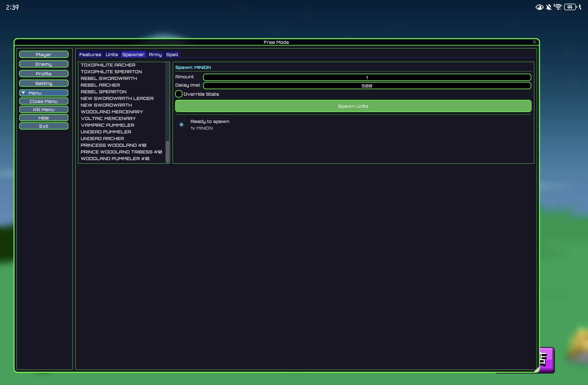Click the battery indicator icon
This screenshot has height=385, width=588.
click(570, 7)
